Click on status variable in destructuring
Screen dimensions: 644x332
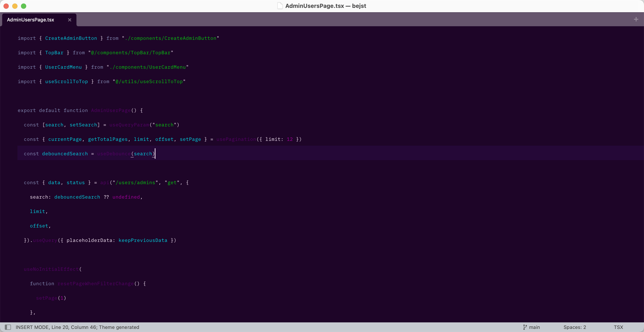pos(76,183)
